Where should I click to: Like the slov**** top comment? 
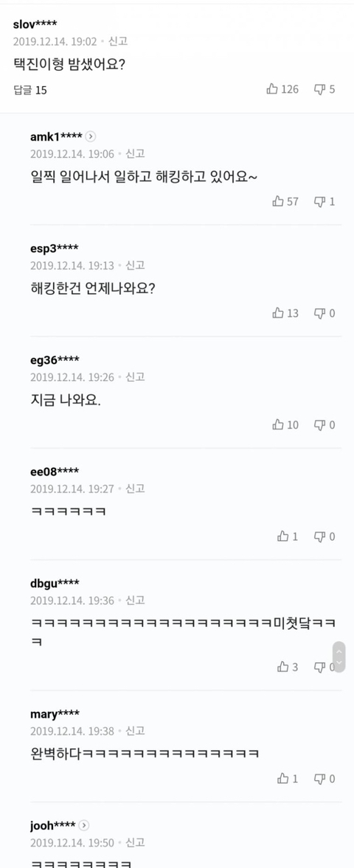[282, 89]
